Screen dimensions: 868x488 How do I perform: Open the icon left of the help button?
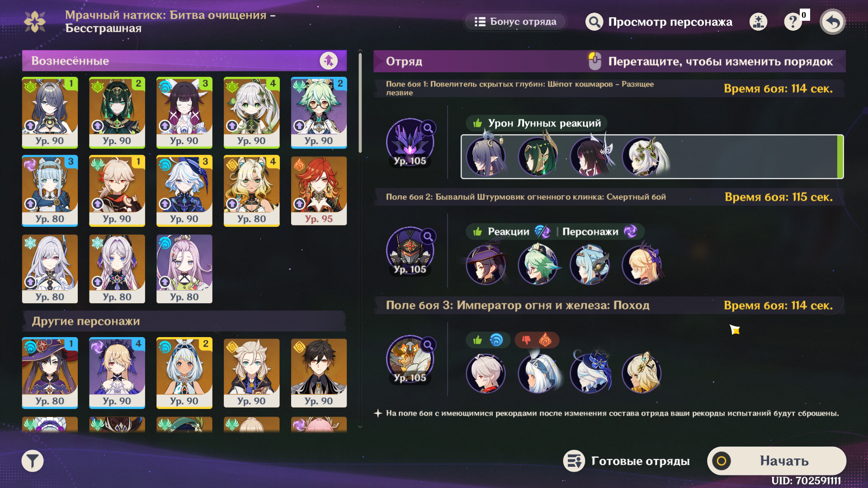pos(758,22)
